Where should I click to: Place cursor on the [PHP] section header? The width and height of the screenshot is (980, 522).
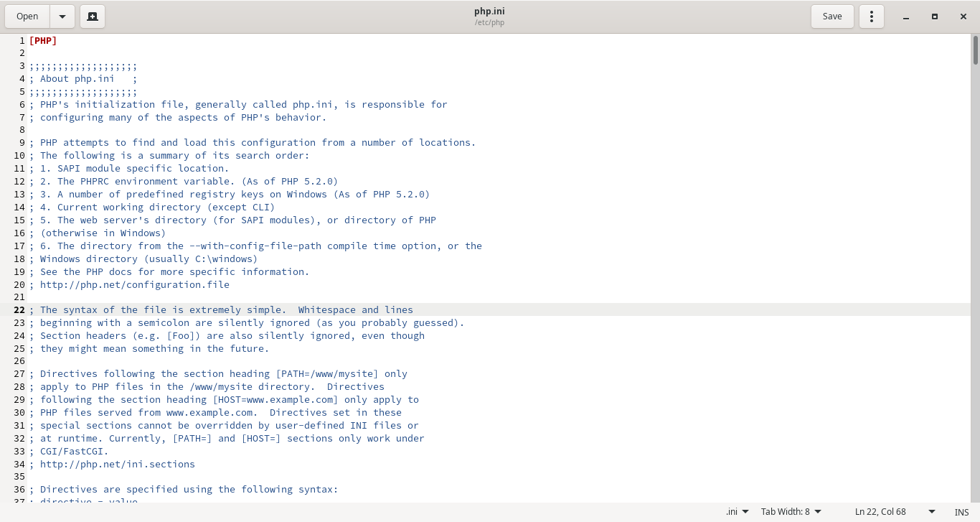pyautogui.click(x=43, y=40)
